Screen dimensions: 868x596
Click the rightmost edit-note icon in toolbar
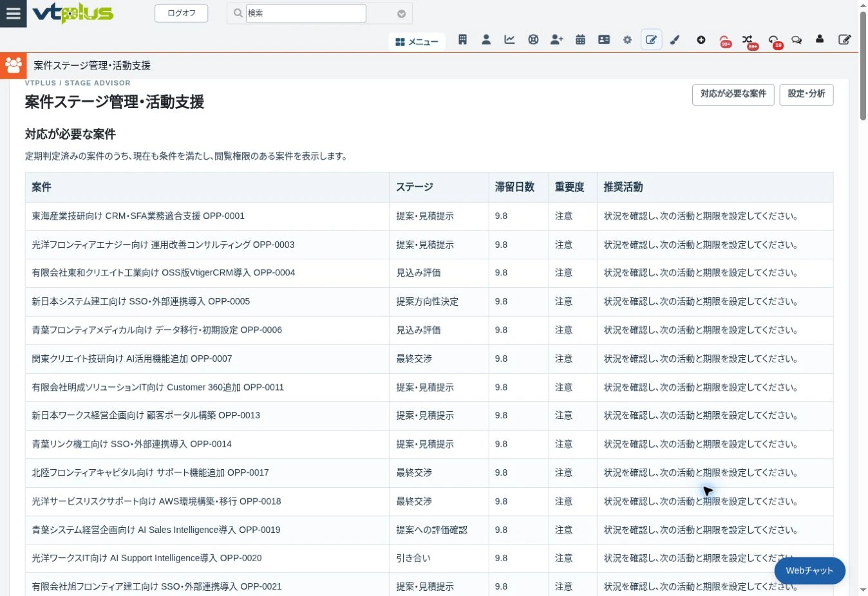click(x=844, y=40)
